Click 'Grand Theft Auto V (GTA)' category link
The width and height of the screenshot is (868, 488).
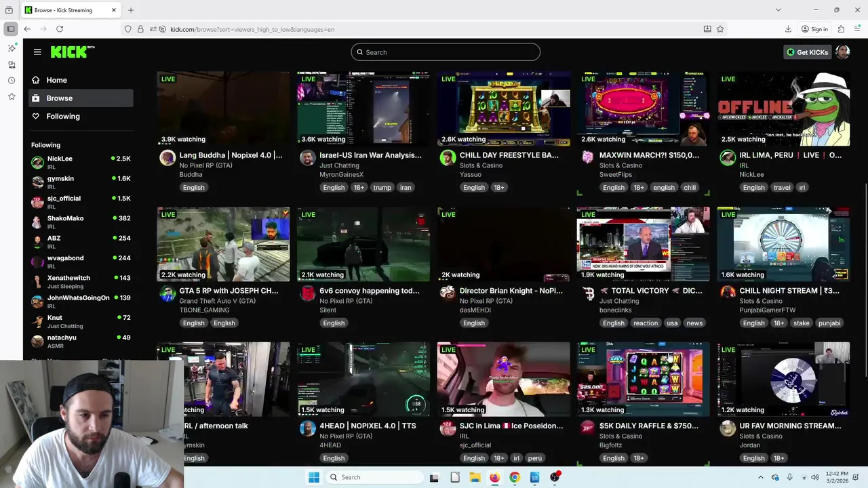click(218, 301)
